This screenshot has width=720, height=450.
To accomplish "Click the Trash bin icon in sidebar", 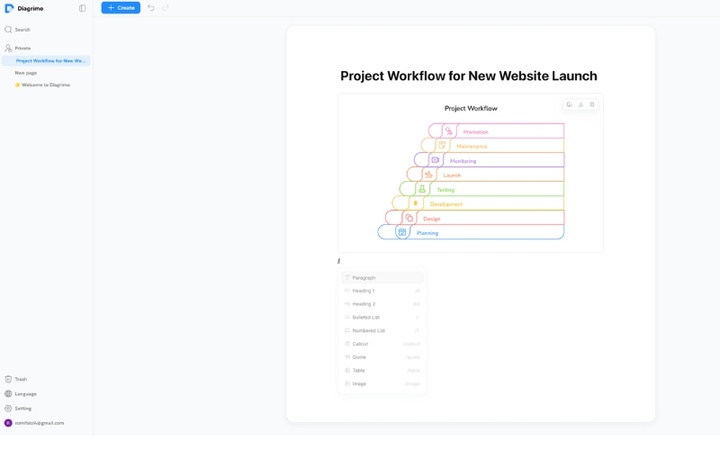I will [8, 379].
